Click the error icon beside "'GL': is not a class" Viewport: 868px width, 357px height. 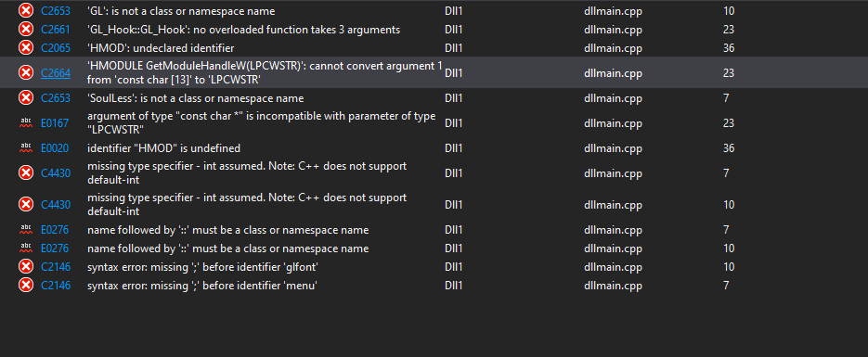(x=25, y=10)
